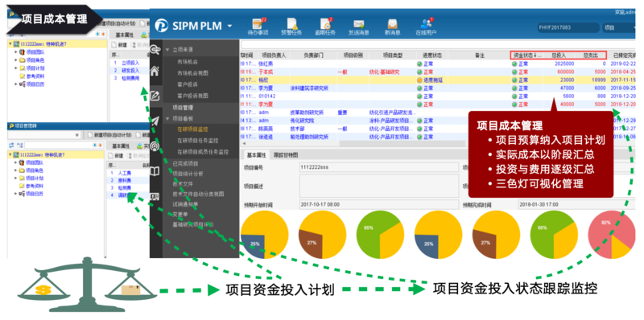
Task: Select 研发投入 row in top-left window
Action: [130, 70]
